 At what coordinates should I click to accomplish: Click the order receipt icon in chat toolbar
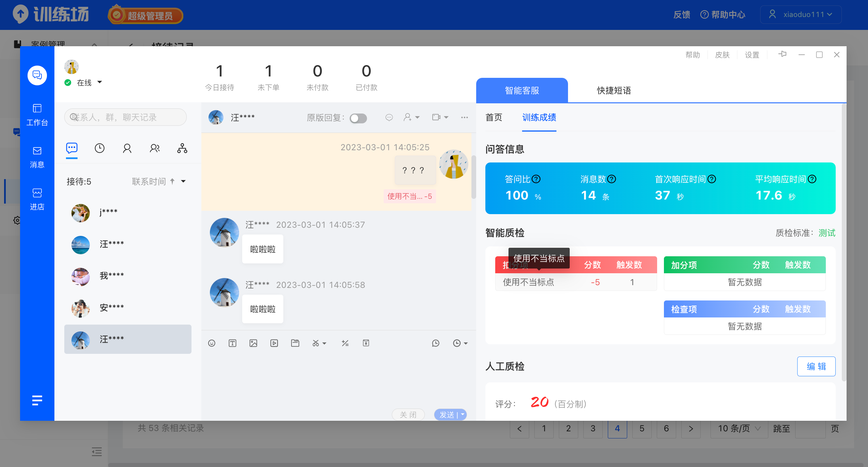coord(366,343)
